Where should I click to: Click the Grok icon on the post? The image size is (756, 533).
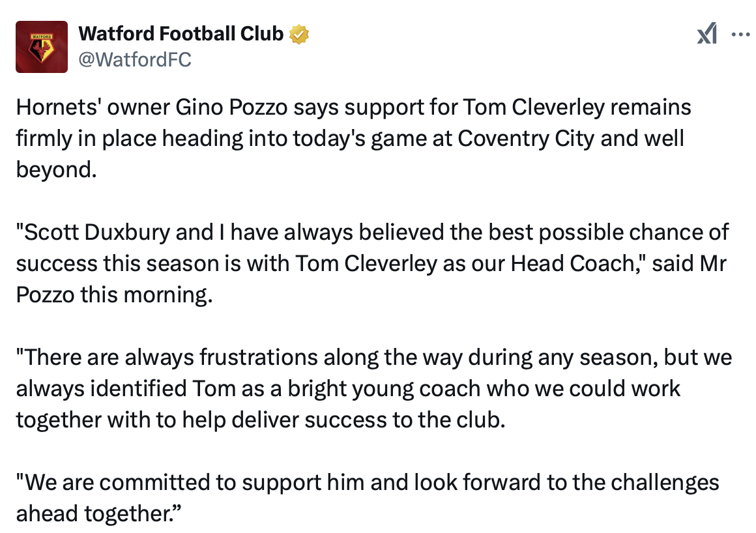[x=707, y=34]
